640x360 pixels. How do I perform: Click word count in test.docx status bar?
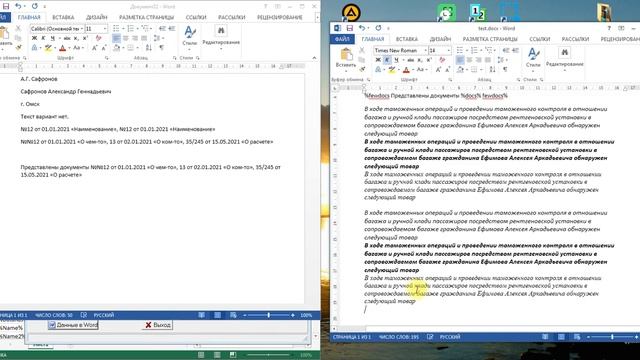click(x=399, y=337)
